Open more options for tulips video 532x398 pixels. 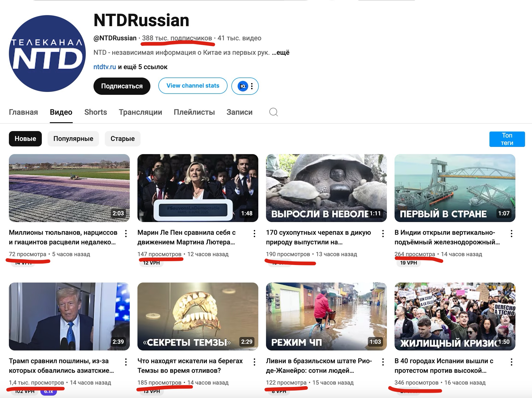coord(126,234)
